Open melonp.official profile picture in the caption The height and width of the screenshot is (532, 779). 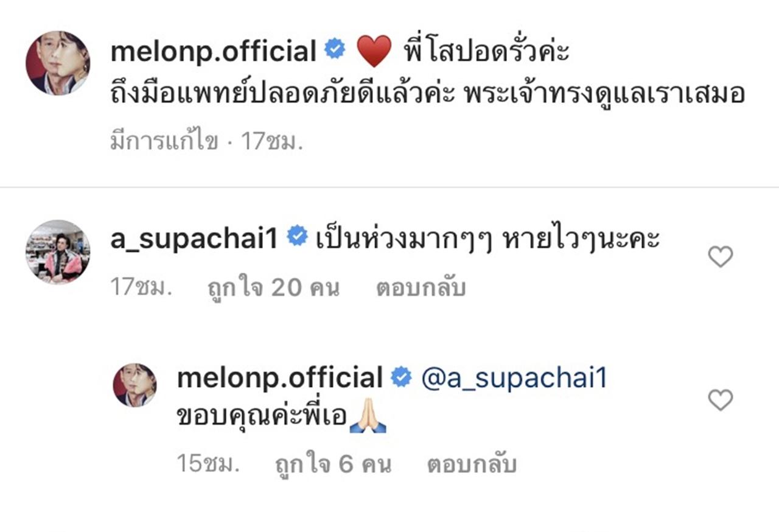58,63
